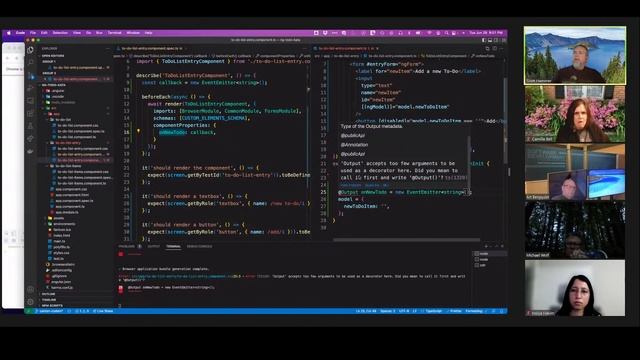This screenshot has width=640, height=360.
Task: Click the right editor horizontal scrollbar
Action: [406, 240]
